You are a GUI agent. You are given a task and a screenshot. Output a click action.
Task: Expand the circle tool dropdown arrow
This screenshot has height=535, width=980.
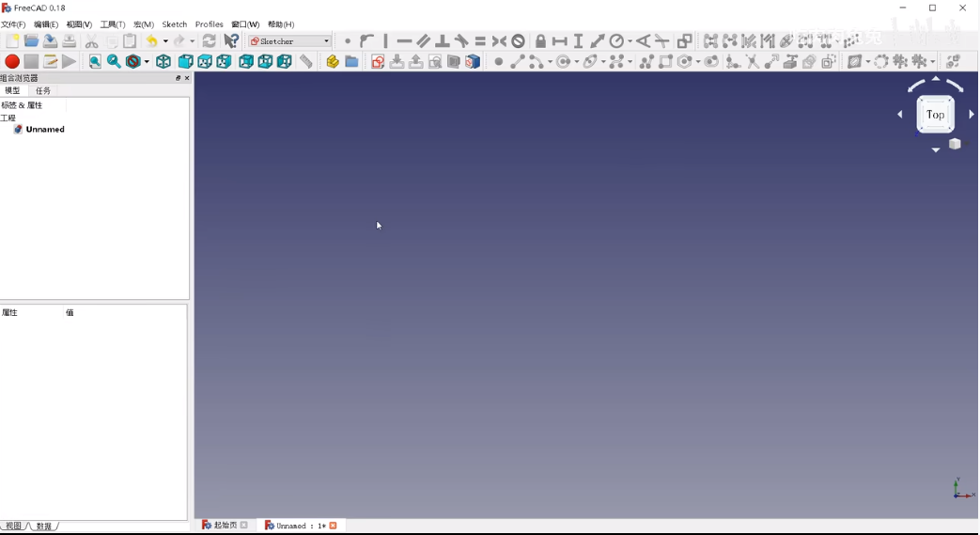[577, 61]
